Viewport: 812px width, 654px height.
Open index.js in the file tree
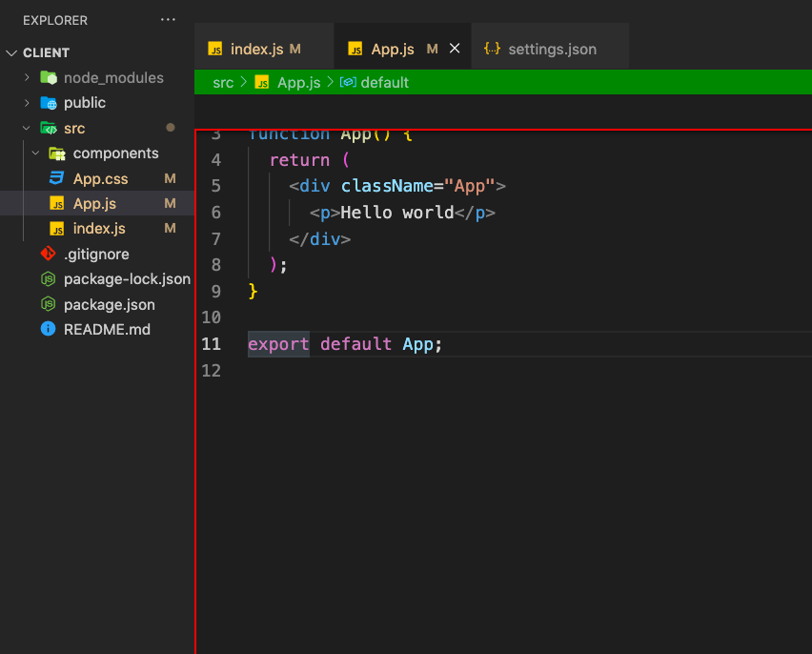(x=97, y=229)
